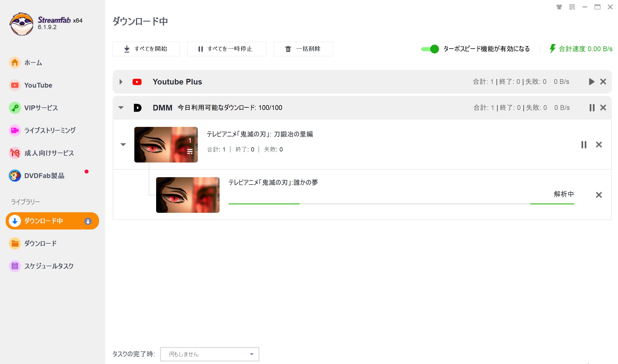Click the DVDFab products mascot icon
Image resolution: width=618 pixels, height=364 pixels.
15,175
